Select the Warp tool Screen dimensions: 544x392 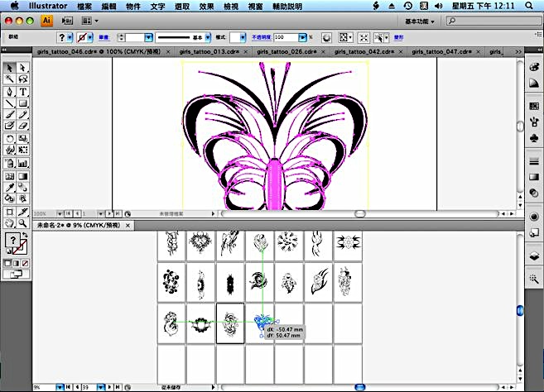tap(10, 150)
